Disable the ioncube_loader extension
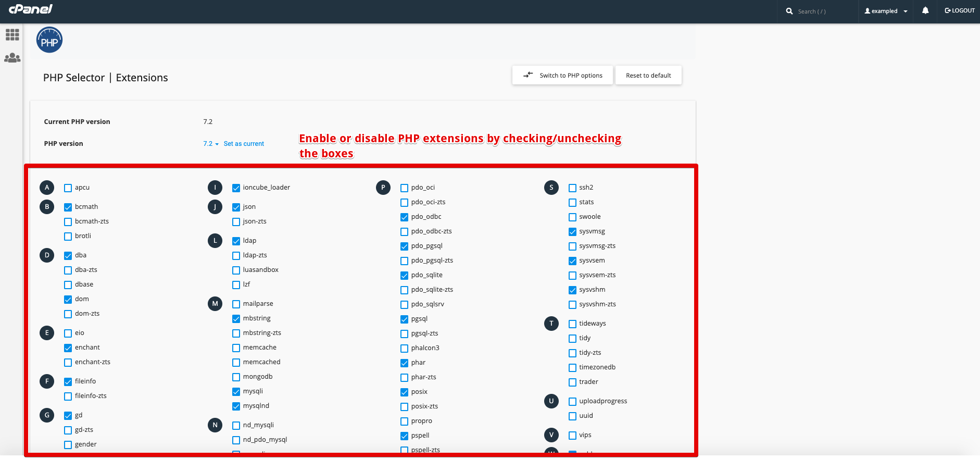 point(236,188)
